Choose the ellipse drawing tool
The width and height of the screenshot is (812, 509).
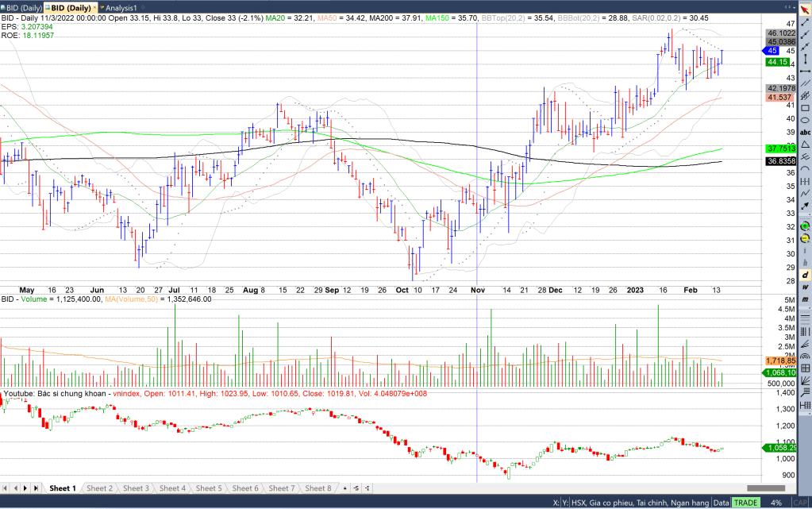(x=805, y=119)
